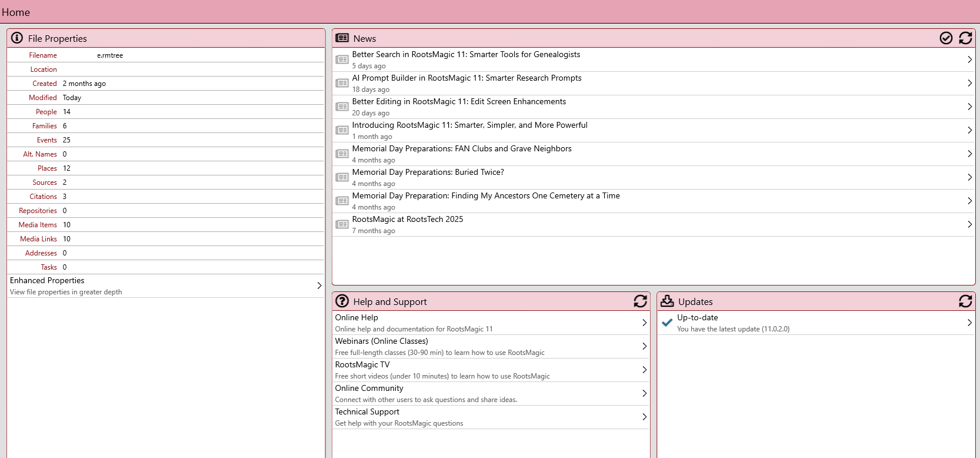Click the Created '2 months ago' value
This screenshot has height=458, width=980.
click(x=84, y=84)
